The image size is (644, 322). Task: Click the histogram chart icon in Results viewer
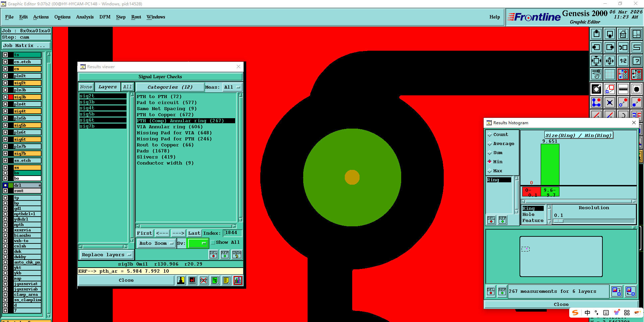click(x=238, y=280)
